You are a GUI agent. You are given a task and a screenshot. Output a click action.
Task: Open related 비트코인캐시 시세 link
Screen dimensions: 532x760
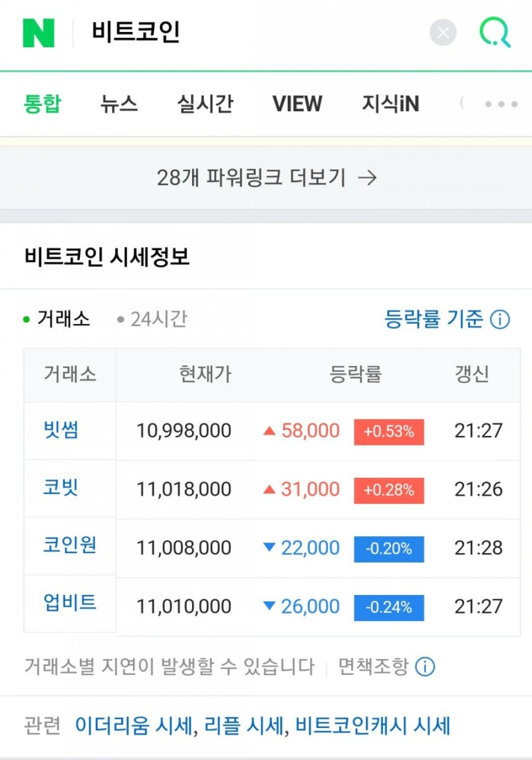[372, 725]
